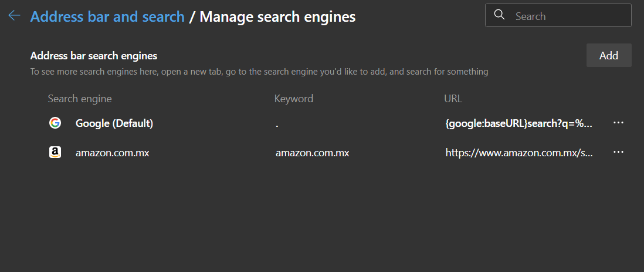
Task: Open more actions for Google row
Action: point(618,123)
